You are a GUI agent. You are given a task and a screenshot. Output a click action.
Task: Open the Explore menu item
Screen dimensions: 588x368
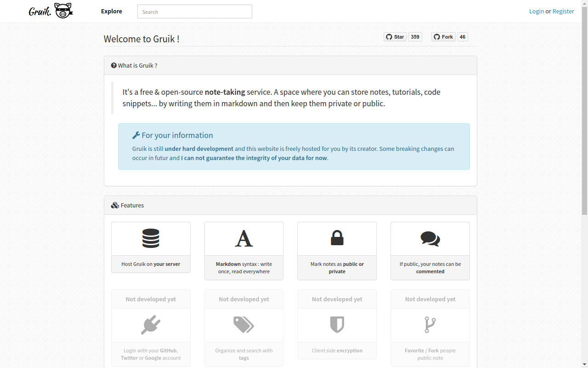tap(112, 11)
